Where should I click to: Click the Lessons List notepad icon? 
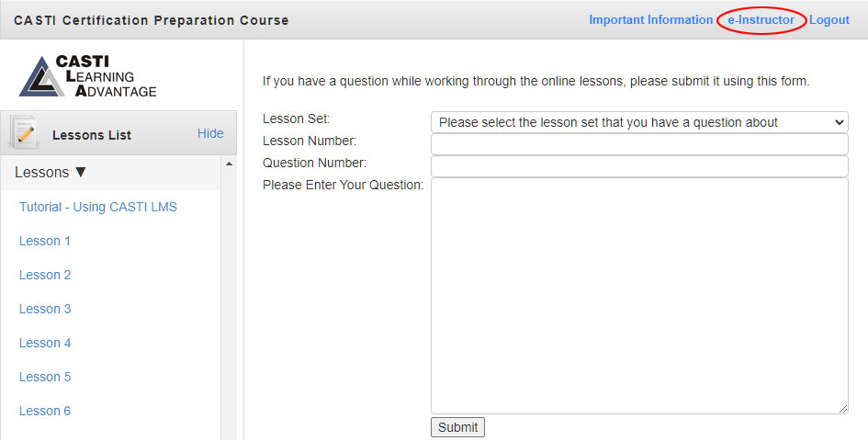tap(24, 133)
